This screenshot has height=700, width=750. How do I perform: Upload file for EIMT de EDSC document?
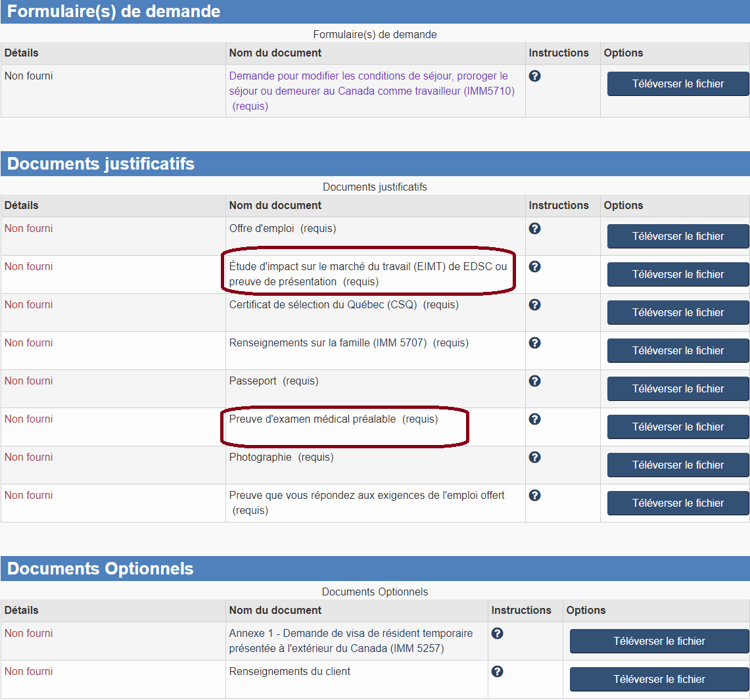[678, 275]
